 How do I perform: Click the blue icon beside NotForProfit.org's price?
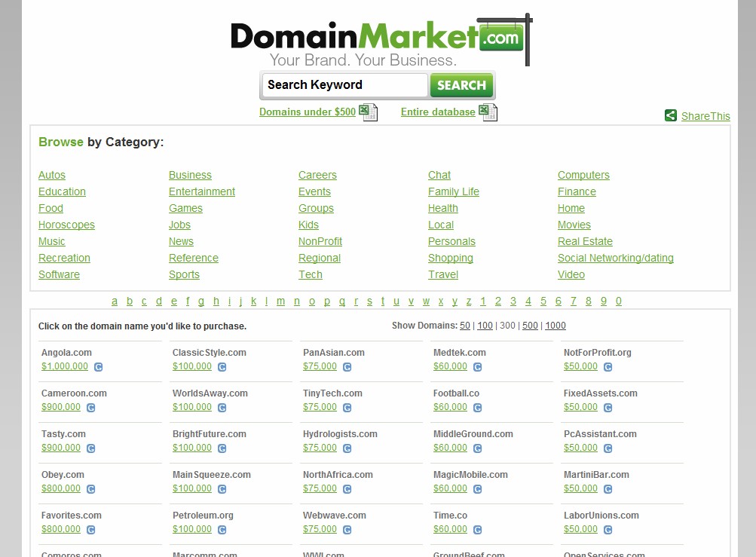point(608,367)
